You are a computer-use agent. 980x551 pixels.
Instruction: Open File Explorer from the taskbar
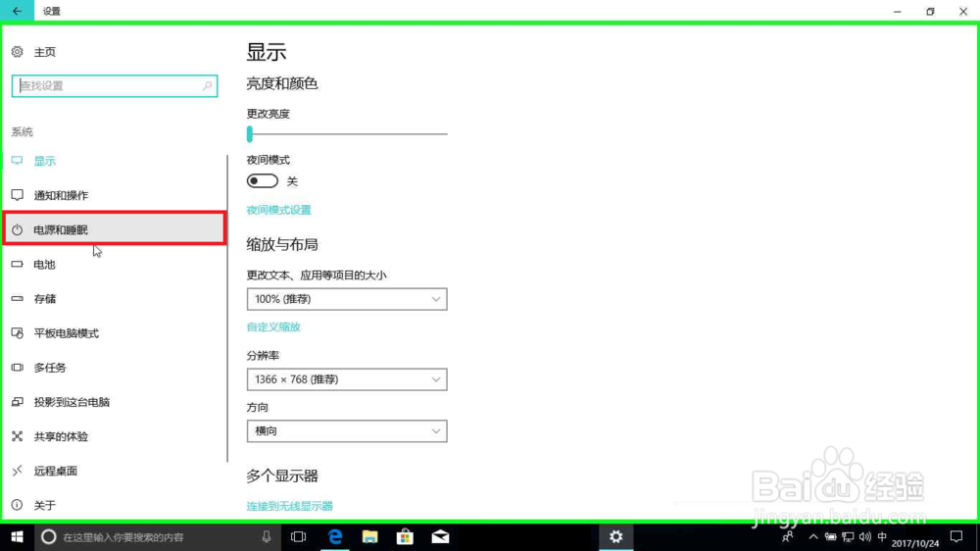pos(370,536)
